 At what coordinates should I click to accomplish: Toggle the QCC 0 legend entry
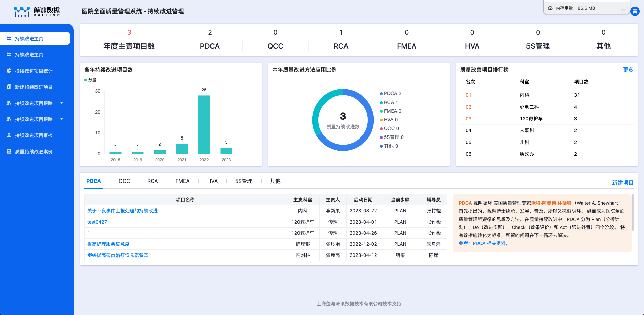(x=389, y=128)
